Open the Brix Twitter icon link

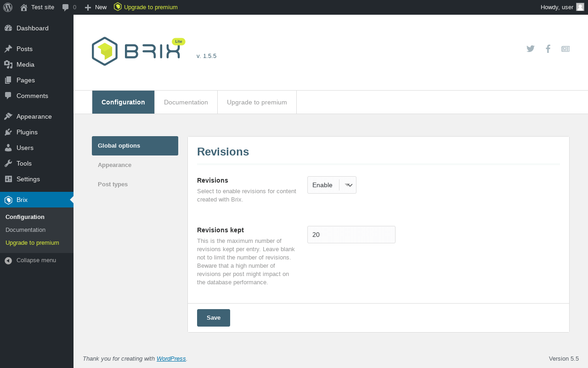[531, 49]
